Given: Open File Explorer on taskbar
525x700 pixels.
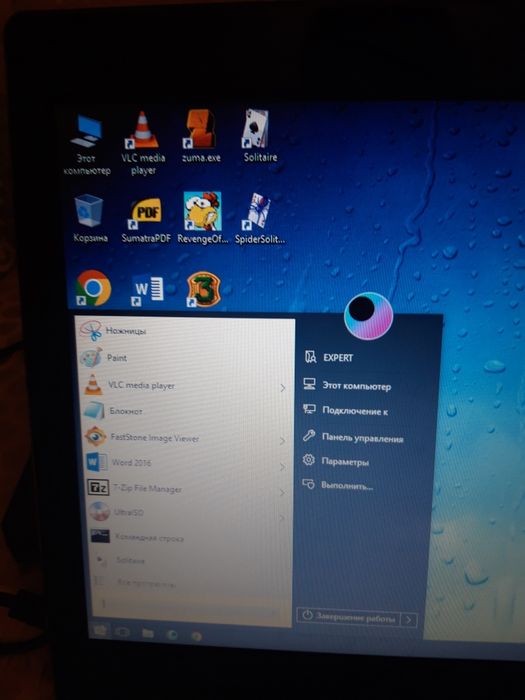Looking at the screenshot, I should (x=148, y=633).
